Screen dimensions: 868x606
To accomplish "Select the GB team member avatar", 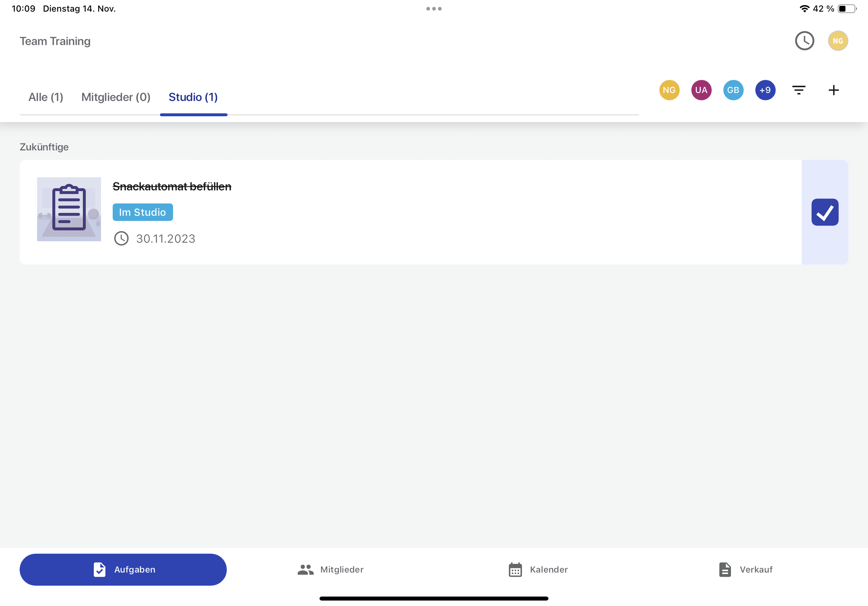I will coord(733,90).
